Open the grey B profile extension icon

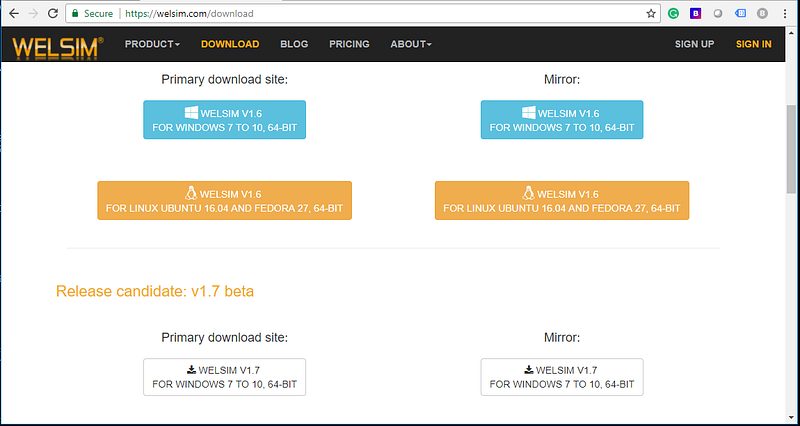(x=762, y=14)
